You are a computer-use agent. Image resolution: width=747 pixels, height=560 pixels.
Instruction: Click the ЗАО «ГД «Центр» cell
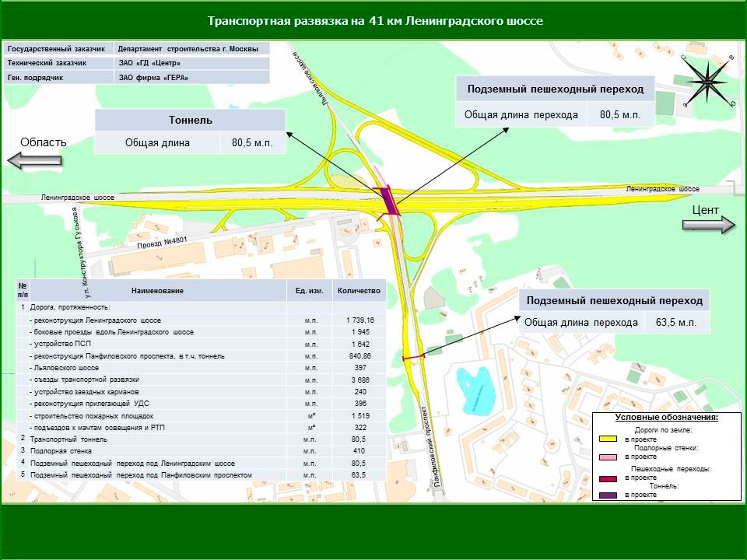point(192,63)
